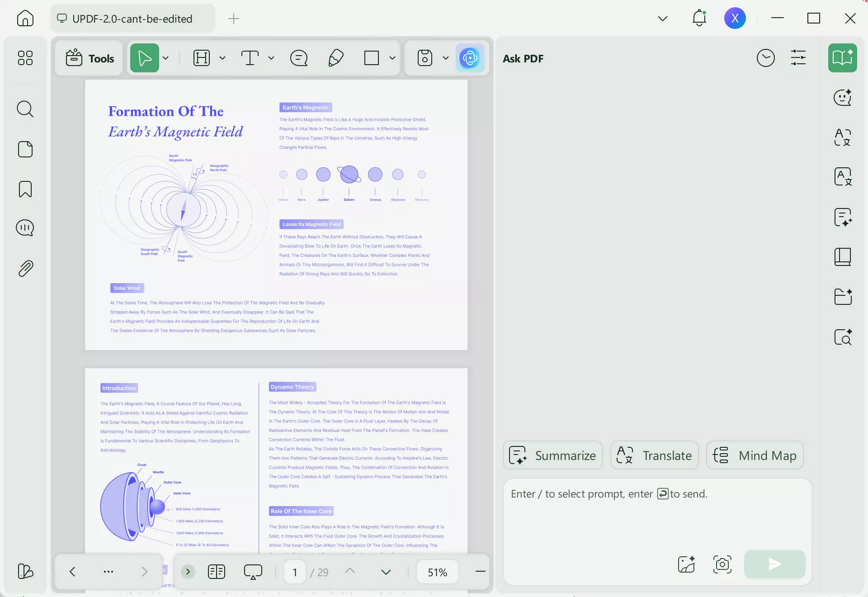Select the comment note tool

pyautogui.click(x=299, y=58)
